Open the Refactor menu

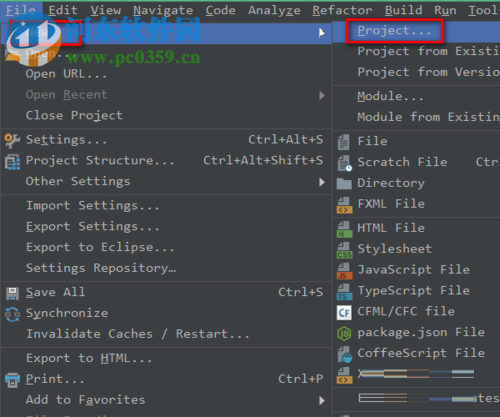click(x=342, y=10)
